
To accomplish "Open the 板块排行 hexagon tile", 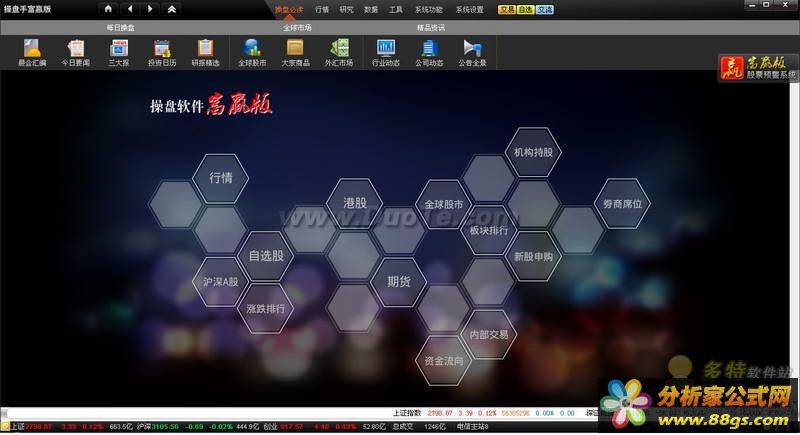I will pos(489,230).
